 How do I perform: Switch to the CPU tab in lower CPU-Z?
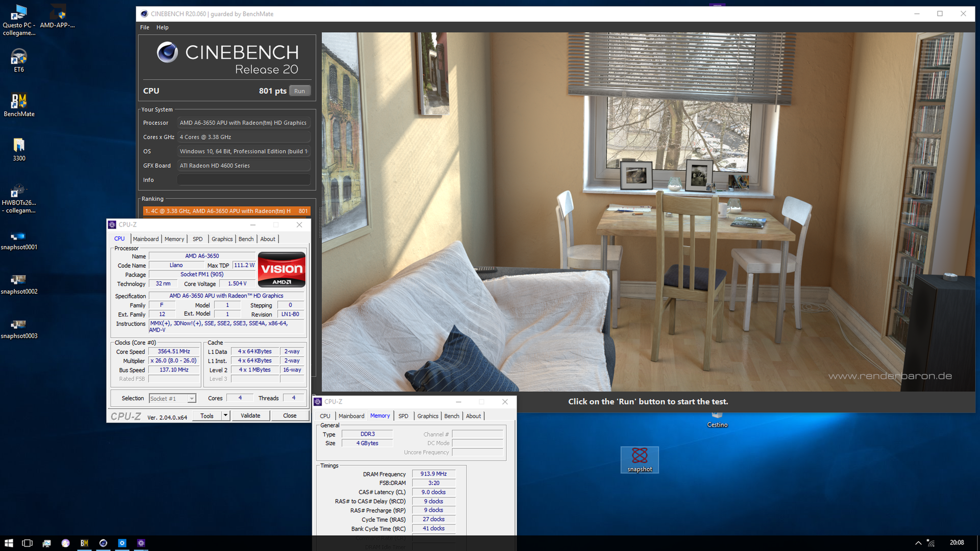click(x=325, y=416)
